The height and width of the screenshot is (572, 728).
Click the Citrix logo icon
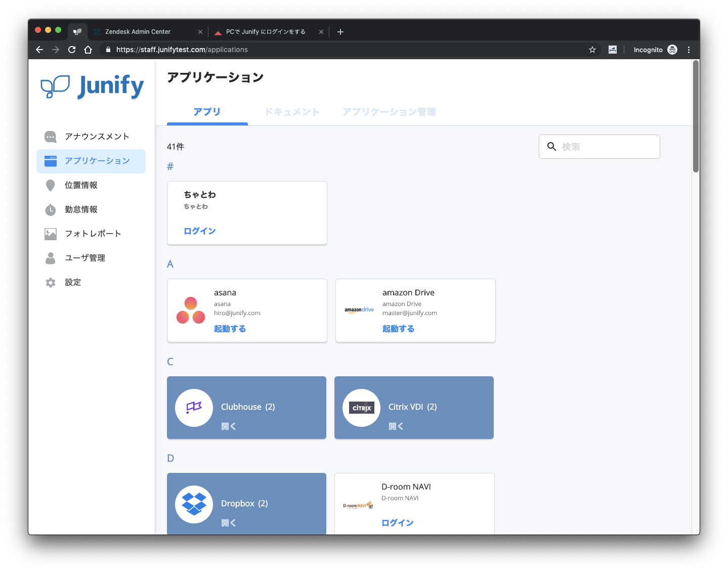pyautogui.click(x=361, y=408)
